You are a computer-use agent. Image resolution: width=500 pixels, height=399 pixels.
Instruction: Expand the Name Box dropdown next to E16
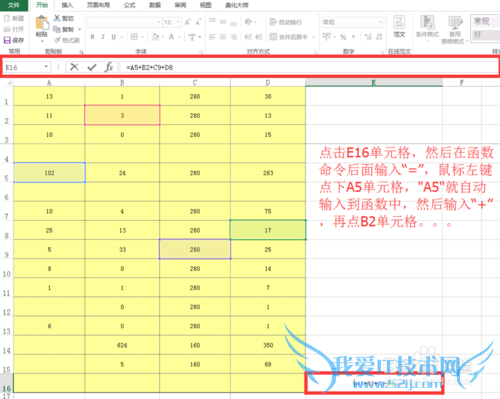point(46,67)
